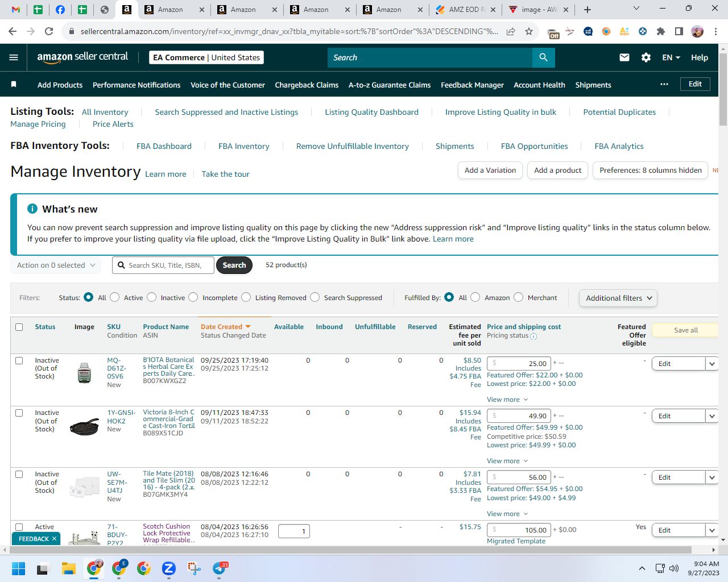Click the B'IOTA price field showing 25.00
Screen dimensions: 728x582
(x=519, y=364)
